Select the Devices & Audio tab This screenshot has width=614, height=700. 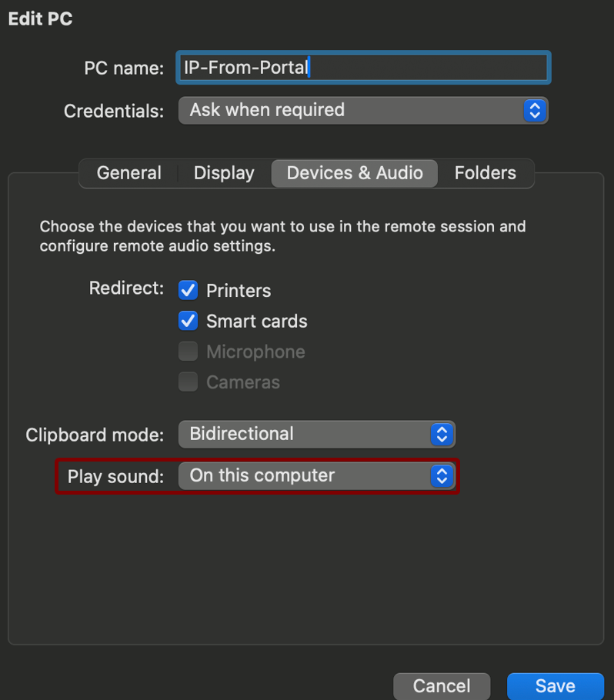[x=355, y=173]
